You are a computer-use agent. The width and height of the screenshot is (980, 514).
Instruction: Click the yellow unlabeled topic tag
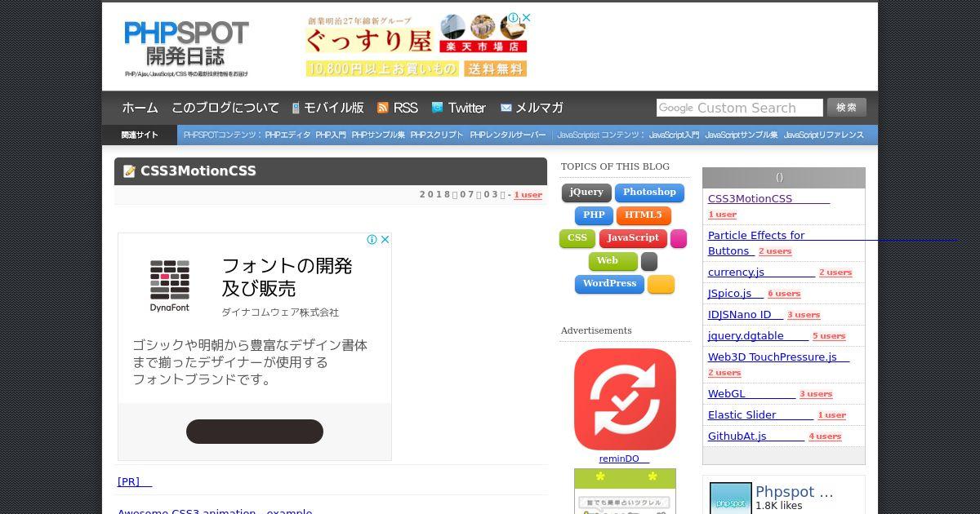[x=661, y=285]
